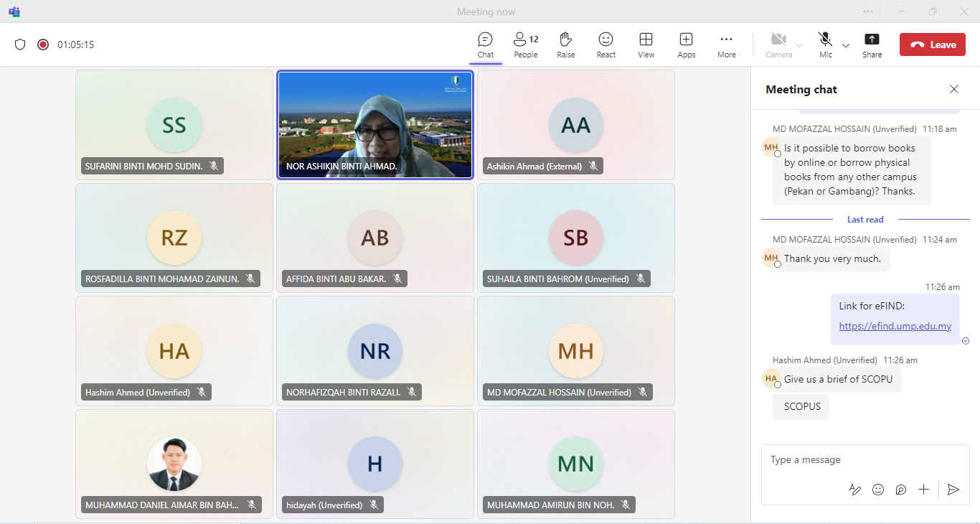Open the View layout options
This screenshot has width=980, height=524.
click(646, 45)
